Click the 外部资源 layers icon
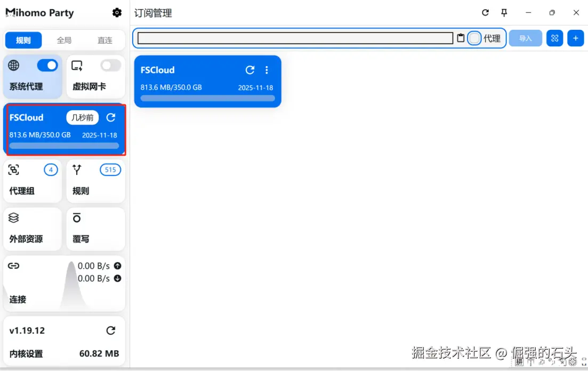Viewport: 588px width, 371px height. (x=13, y=218)
